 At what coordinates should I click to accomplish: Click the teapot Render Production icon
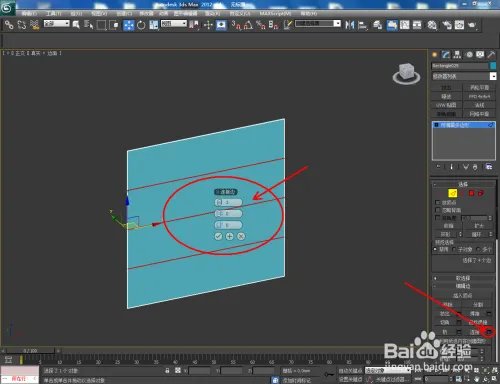tap(472, 25)
